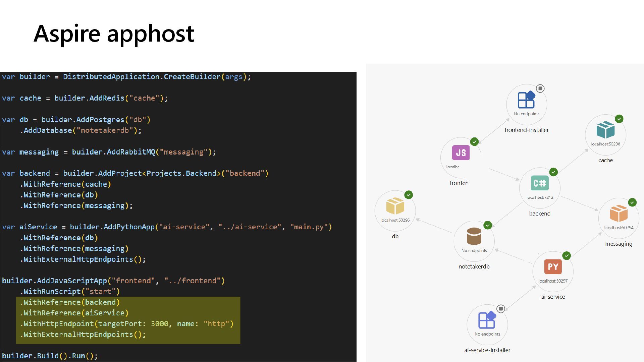
Task: Select the frontend-installer executable icon
Action: click(526, 100)
